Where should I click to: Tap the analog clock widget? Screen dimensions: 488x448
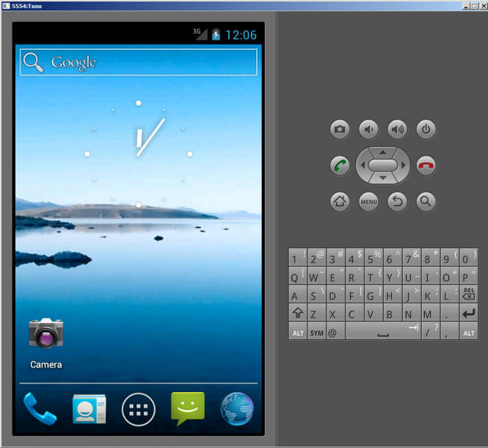pos(139,154)
